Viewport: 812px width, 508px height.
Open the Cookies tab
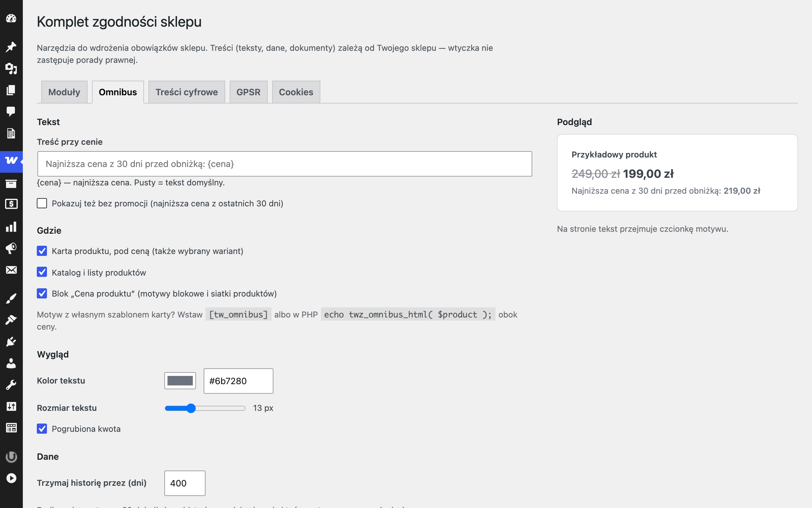coord(296,92)
